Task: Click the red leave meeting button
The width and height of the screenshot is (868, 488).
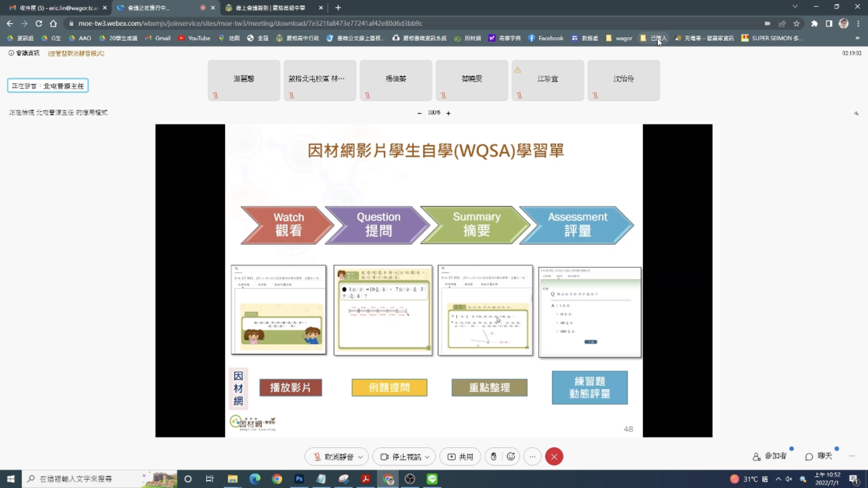Action: click(x=554, y=457)
